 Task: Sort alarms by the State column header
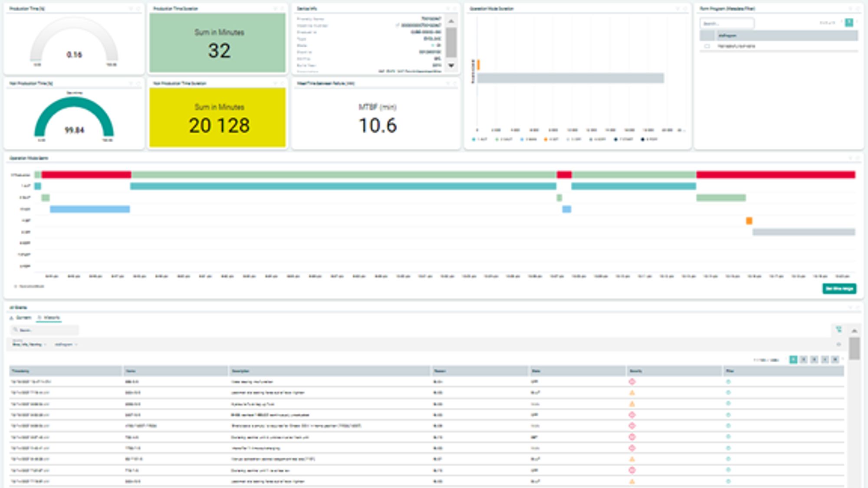tap(578, 371)
